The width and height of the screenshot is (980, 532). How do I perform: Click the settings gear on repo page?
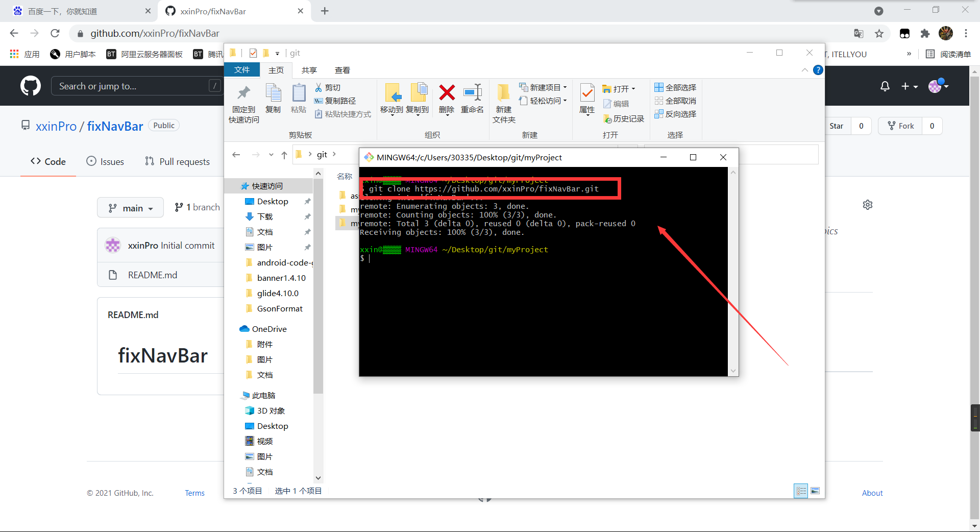(868, 205)
